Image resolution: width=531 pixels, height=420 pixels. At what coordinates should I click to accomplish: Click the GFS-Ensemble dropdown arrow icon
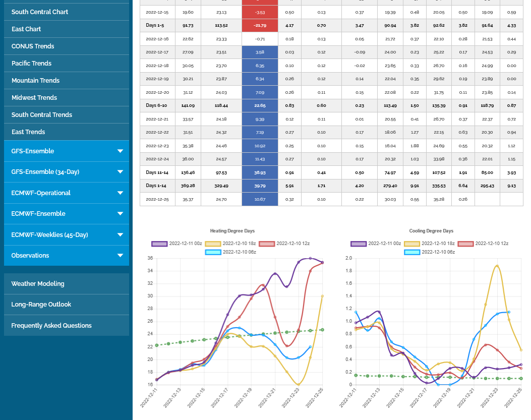point(120,151)
